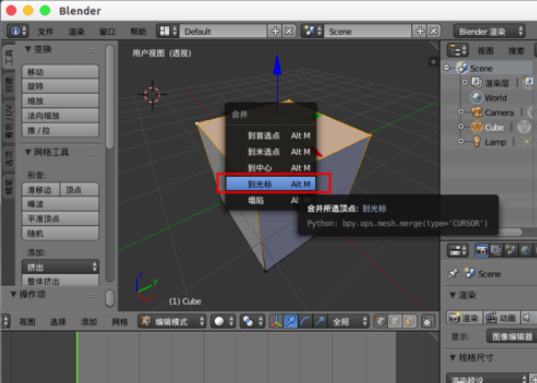Open the 文件 menu
The image size is (537, 383).
[x=46, y=32]
